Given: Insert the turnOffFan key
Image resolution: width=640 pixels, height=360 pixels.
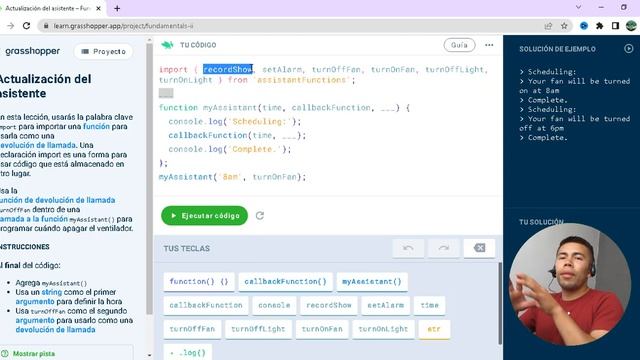Looking at the screenshot, I should [192, 329].
